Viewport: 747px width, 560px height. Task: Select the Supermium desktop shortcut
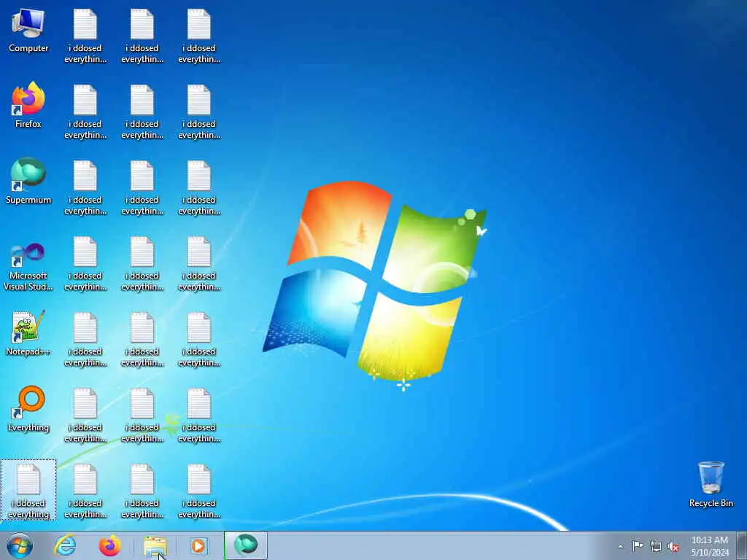point(28,182)
